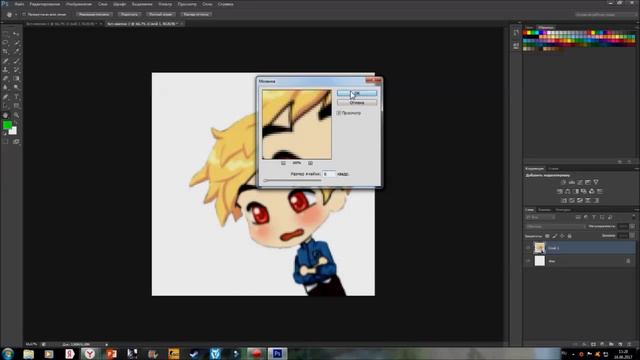
Task: Open the Layers panel menu
Action: 636,210
